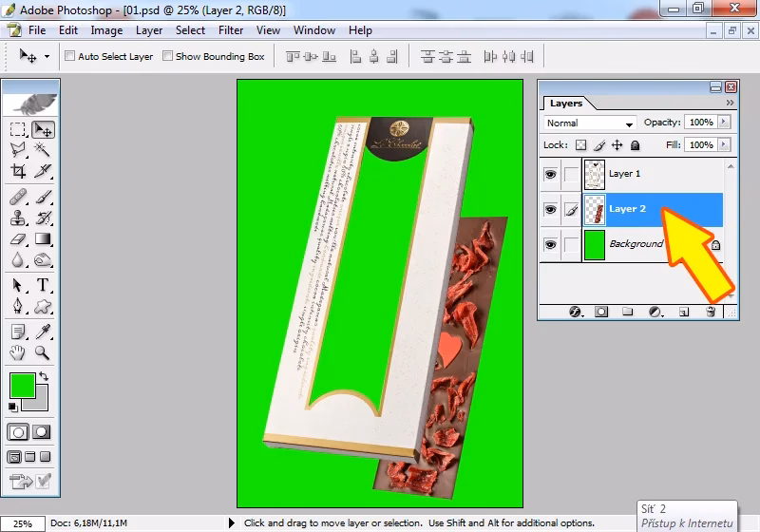Expand the Fill slider arrow
Viewport: 760px width, 532px height.
pos(725,145)
